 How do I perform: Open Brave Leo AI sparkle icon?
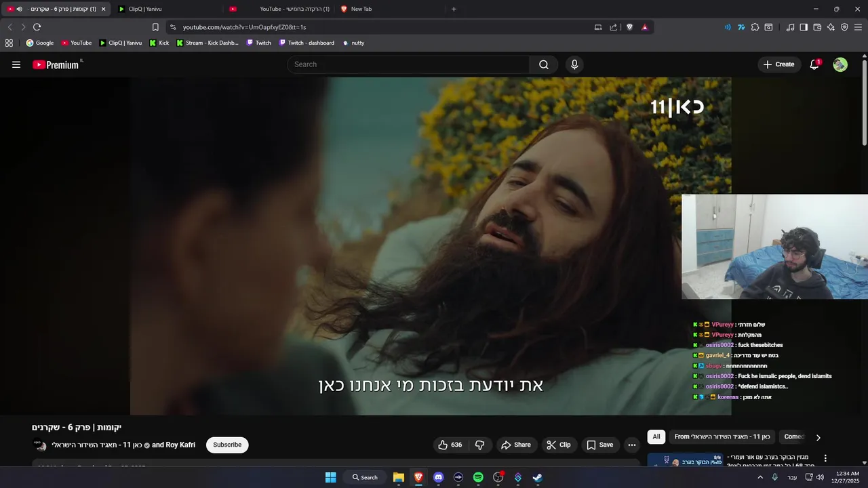coord(831,27)
